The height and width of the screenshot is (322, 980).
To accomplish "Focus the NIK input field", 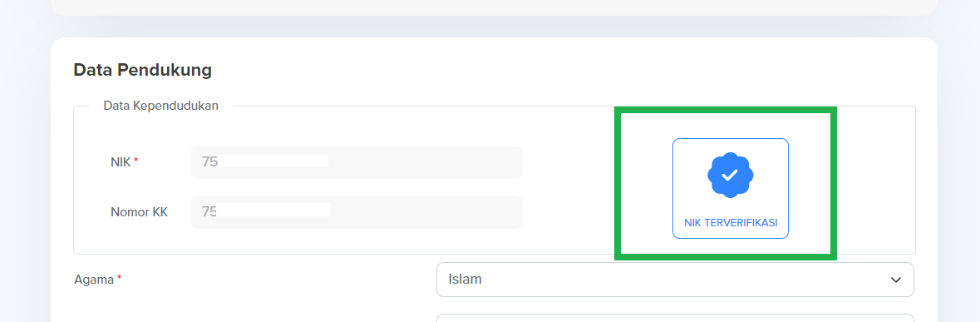I will tap(357, 162).
